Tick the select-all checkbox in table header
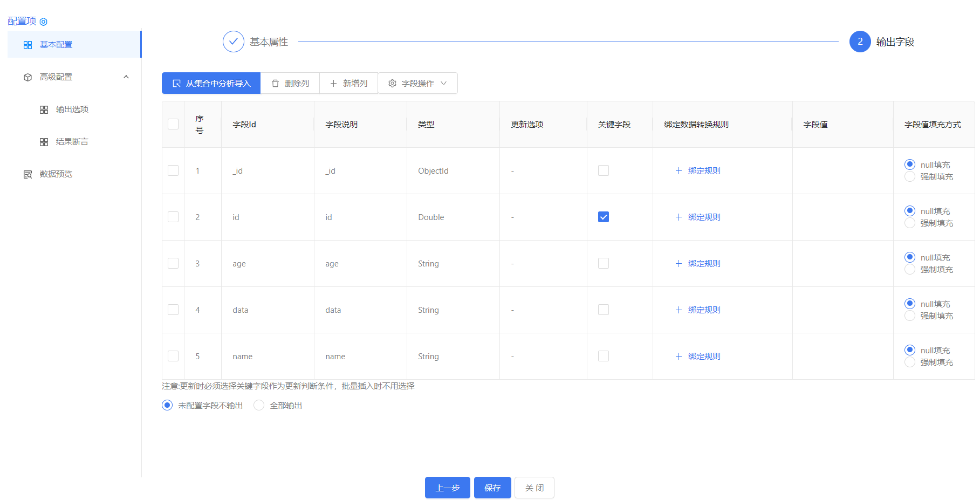Viewport: 980px width, 500px height. 173,124
